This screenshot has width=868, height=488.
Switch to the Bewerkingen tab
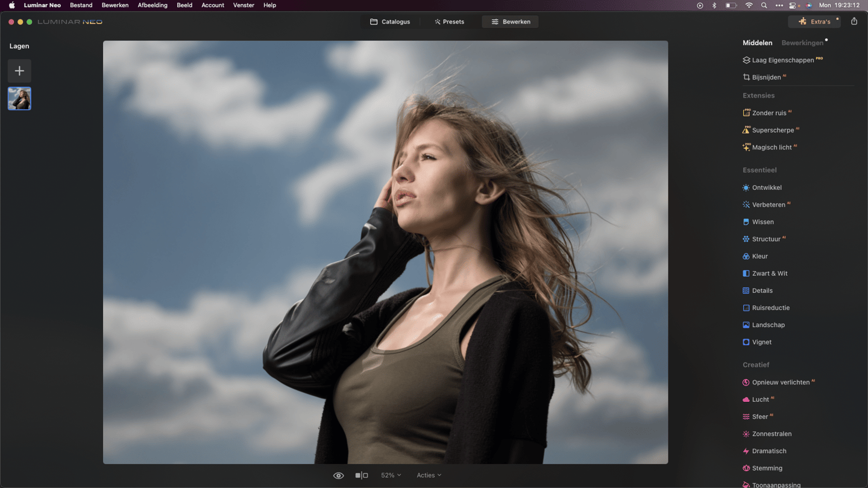point(802,43)
